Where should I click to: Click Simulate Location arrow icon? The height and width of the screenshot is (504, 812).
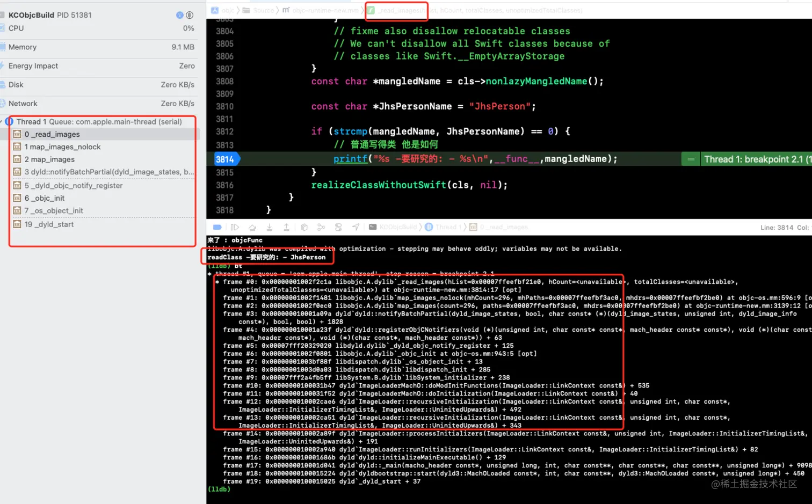click(356, 227)
